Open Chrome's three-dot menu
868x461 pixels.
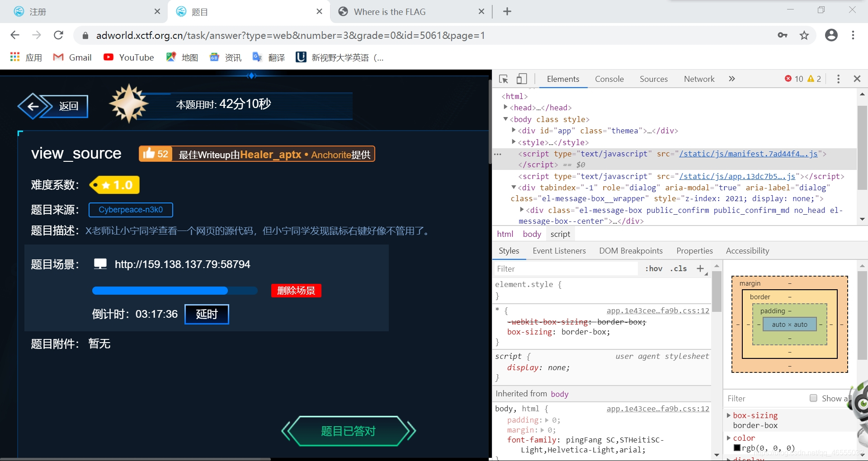tap(853, 35)
